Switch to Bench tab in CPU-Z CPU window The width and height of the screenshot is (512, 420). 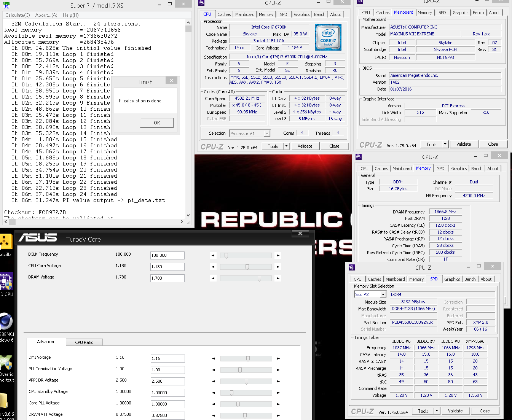[x=320, y=14]
